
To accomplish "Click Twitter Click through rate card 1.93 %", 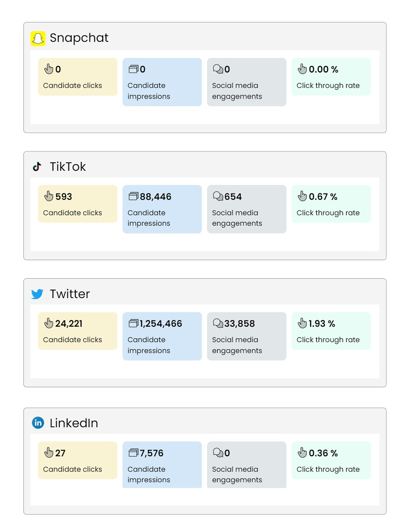I will pos(331,331).
